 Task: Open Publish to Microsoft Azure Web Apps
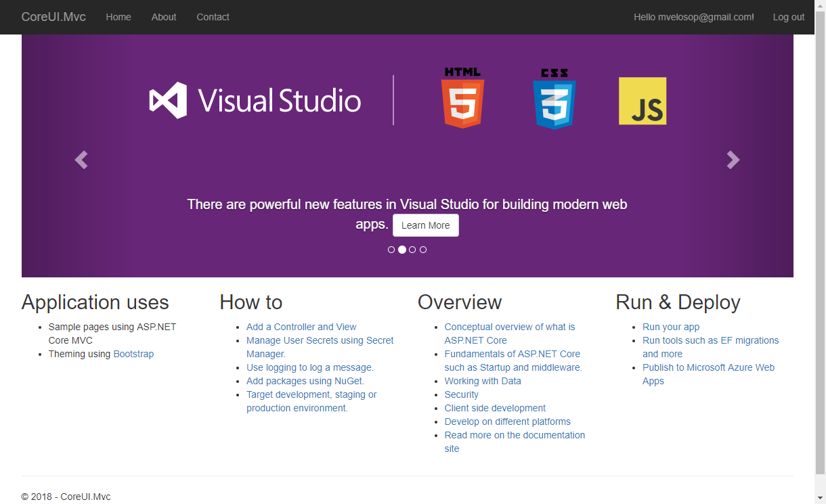[708, 374]
